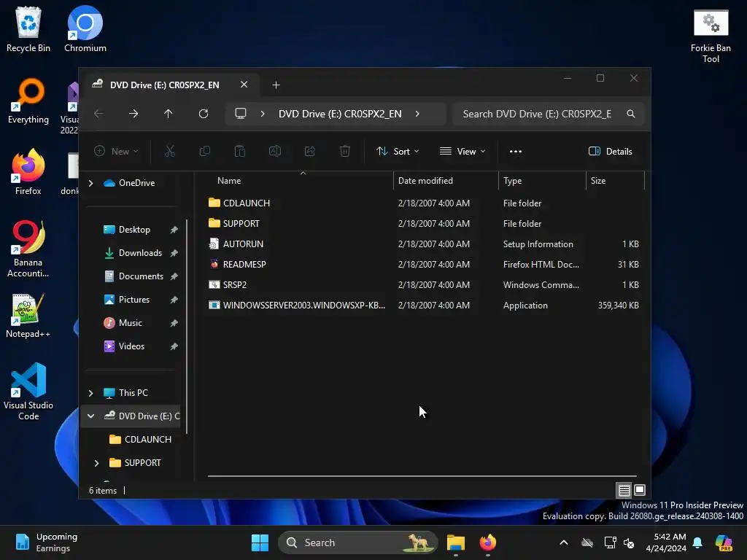The width and height of the screenshot is (747, 560).
Task: Go up one folder level
Action: tap(169, 114)
